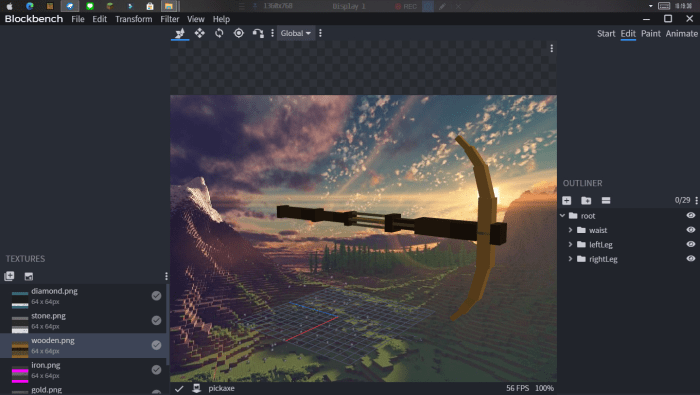Collapse the root group
This screenshot has height=395, width=700.
(x=562, y=216)
